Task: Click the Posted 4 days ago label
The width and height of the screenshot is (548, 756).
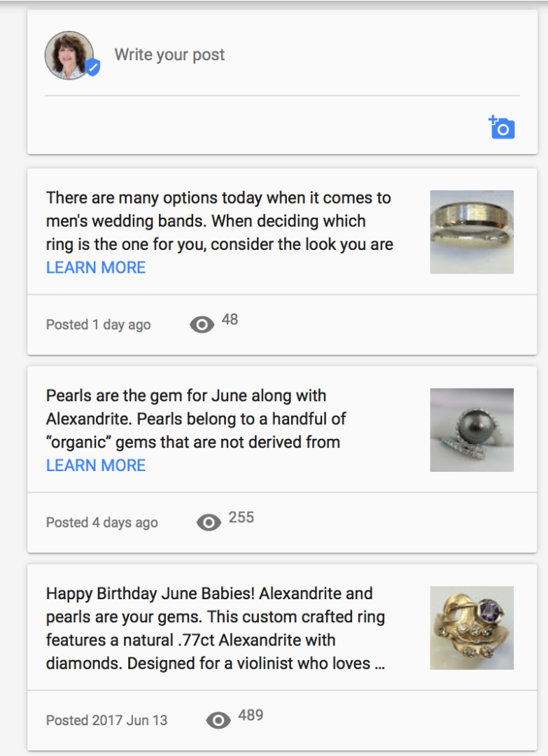Action: click(102, 523)
